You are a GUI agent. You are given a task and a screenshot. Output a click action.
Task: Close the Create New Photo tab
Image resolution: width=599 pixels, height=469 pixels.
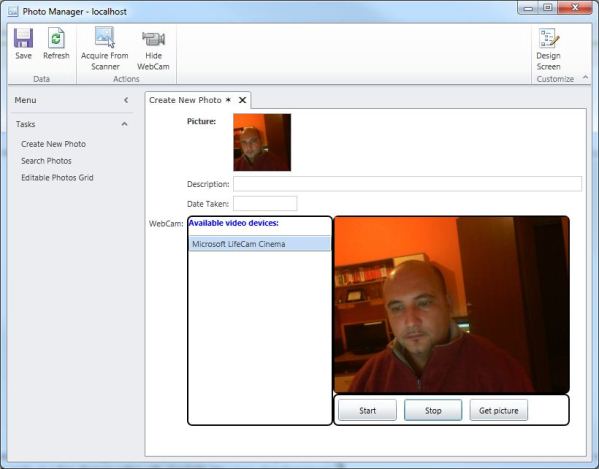coord(242,100)
